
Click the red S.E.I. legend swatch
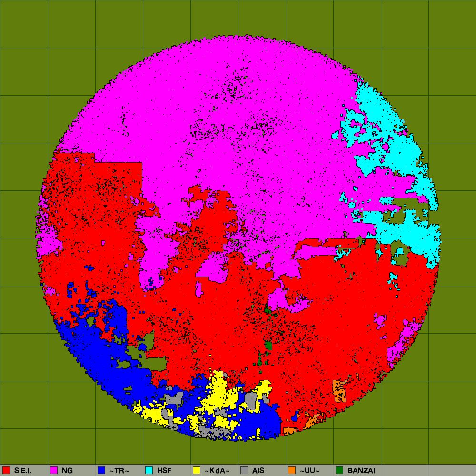[6, 470]
